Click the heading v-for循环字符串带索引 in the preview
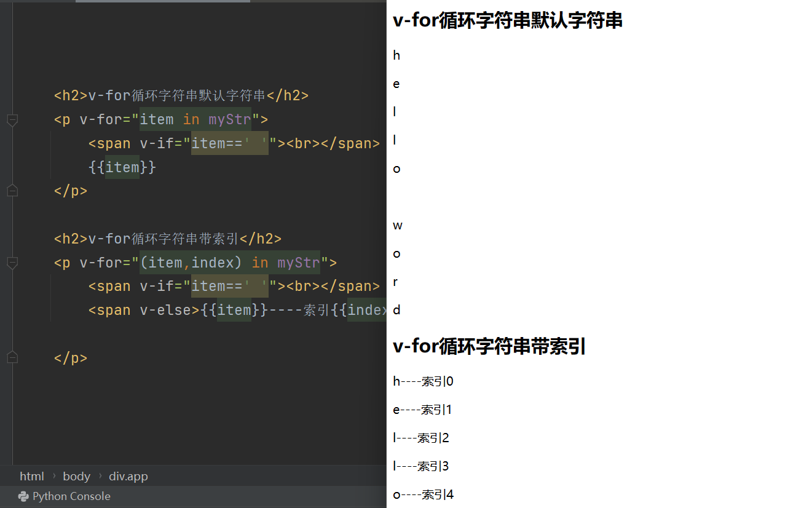812x508 pixels. tap(489, 347)
